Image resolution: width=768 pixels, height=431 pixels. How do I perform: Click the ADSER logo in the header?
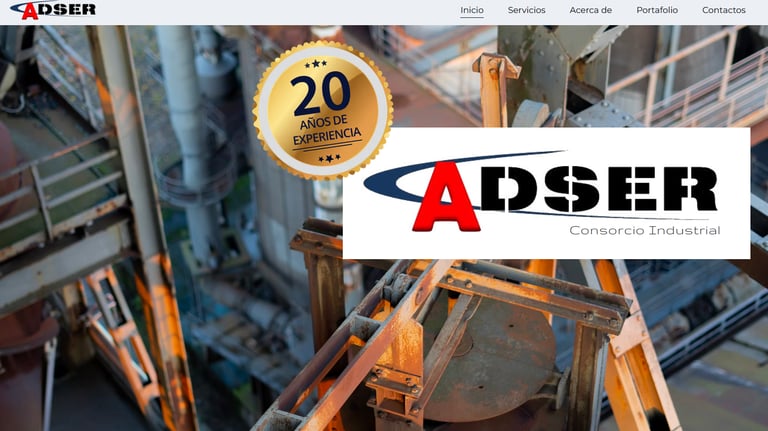[x=53, y=9]
